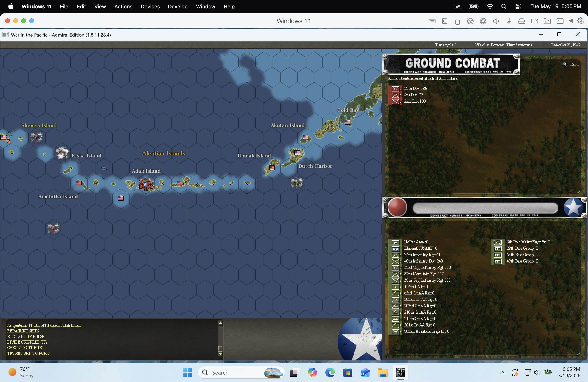This screenshot has width=588, height=382.
Task: Click the camera icon in Parallels toolbar
Action: click(x=534, y=21)
